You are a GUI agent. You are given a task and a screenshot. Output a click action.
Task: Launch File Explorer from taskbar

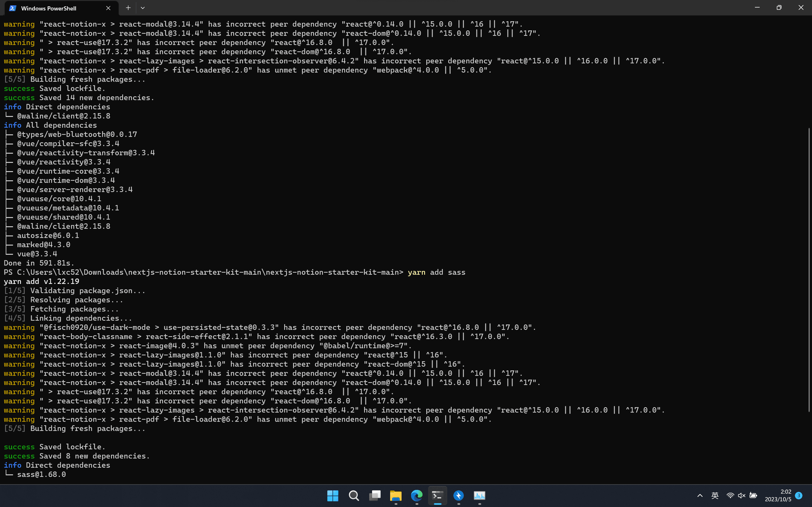[x=396, y=496]
